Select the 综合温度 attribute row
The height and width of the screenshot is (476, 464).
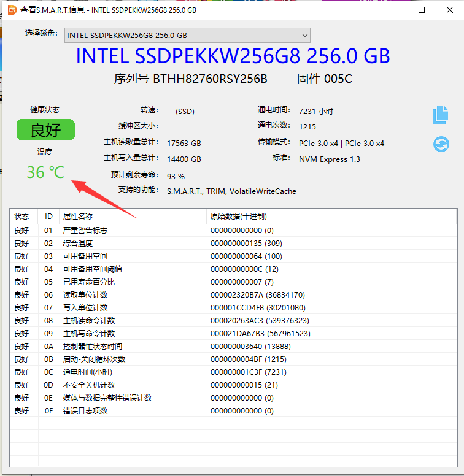233,243
